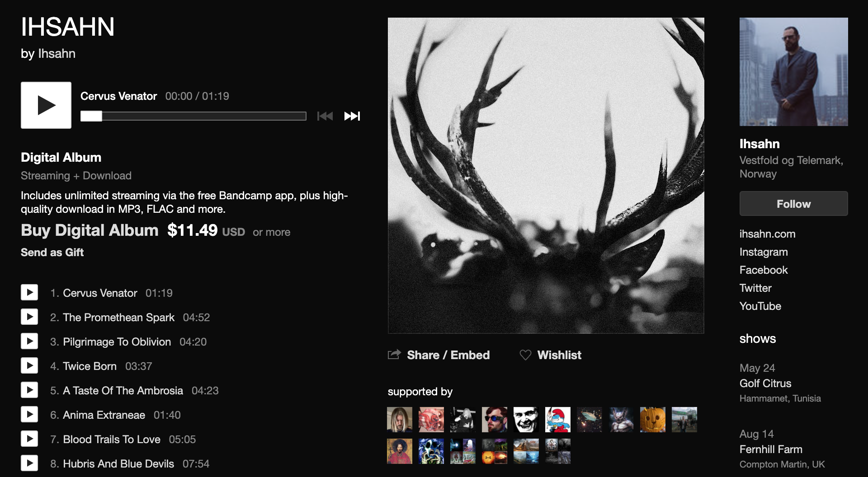The height and width of the screenshot is (477, 868).
Task: Open the blonde long-haired supporter avatar
Action: tap(400, 419)
